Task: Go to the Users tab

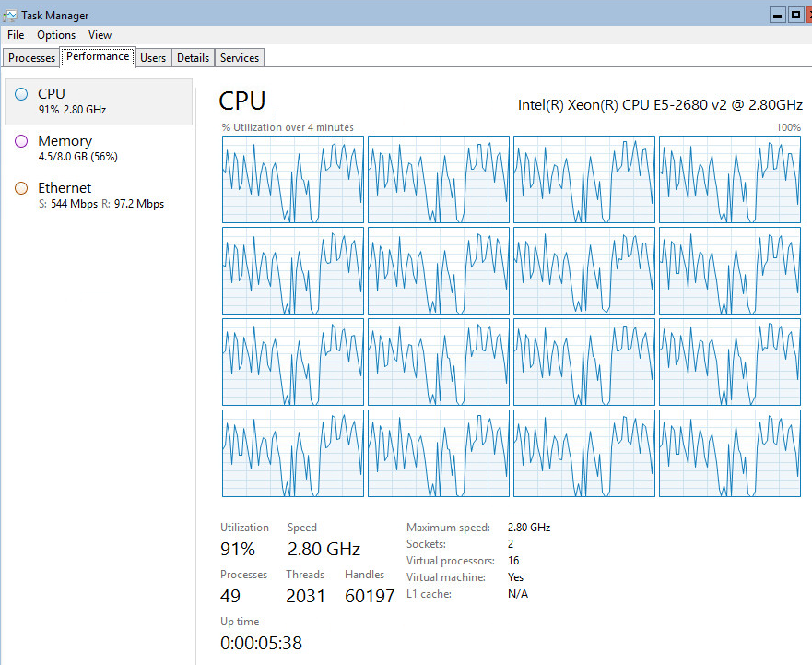Action: [153, 58]
